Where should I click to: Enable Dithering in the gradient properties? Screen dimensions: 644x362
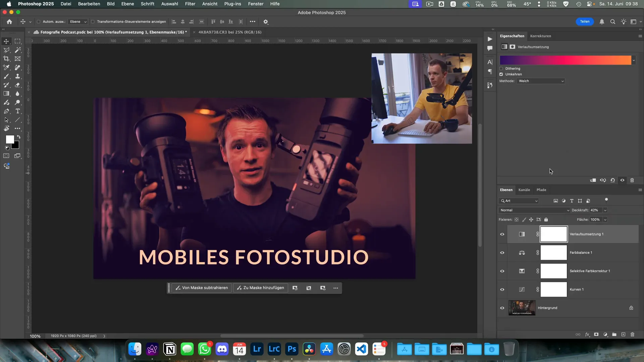click(x=501, y=68)
